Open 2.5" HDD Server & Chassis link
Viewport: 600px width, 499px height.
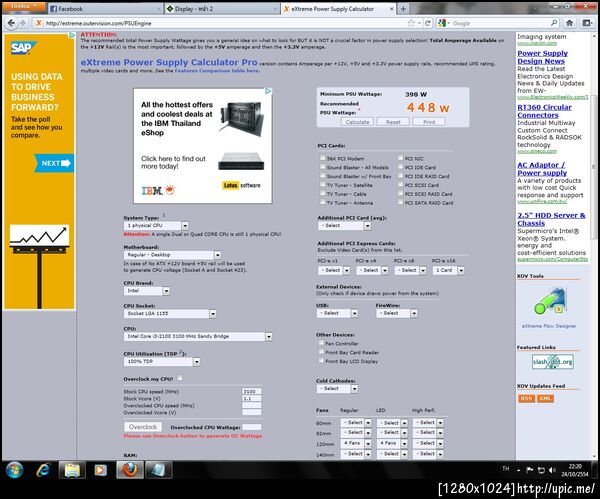tap(551, 219)
